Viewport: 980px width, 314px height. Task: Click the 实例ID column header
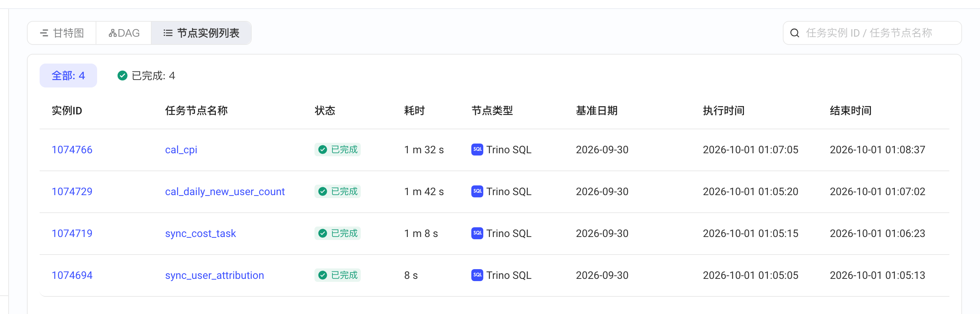click(67, 111)
